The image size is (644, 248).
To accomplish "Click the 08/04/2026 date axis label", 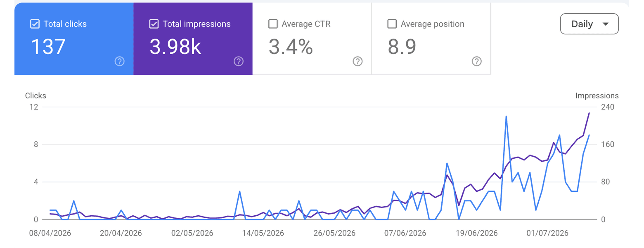I will 50,233.
